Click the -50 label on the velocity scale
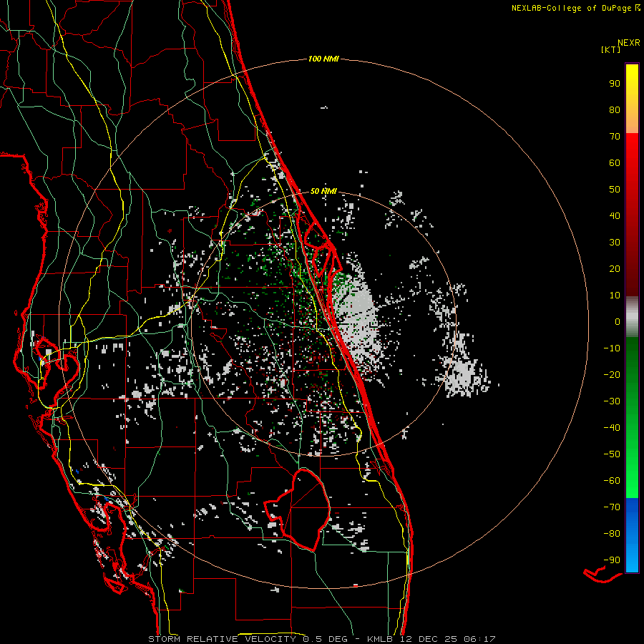The width and height of the screenshot is (644, 644). [x=612, y=454]
